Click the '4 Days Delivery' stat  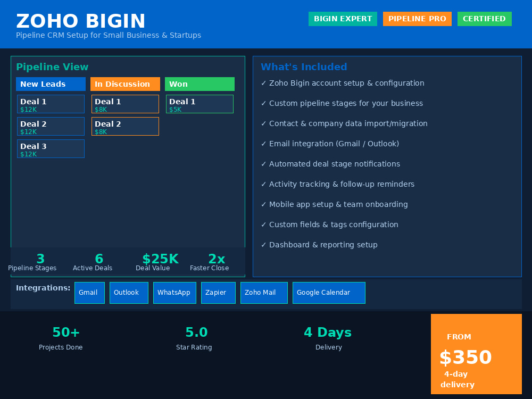328,338
